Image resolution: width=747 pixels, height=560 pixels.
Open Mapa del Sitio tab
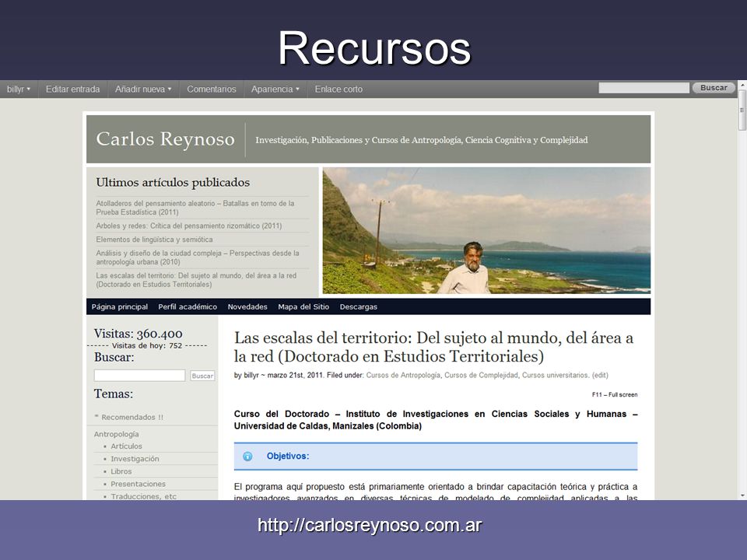click(x=303, y=306)
